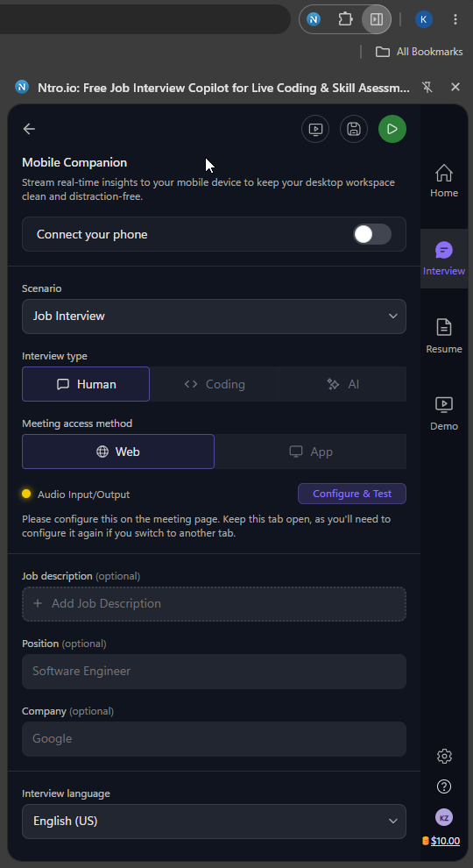Click the help question mark icon
This screenshot has width=473, height=868.
pos(444,786)
